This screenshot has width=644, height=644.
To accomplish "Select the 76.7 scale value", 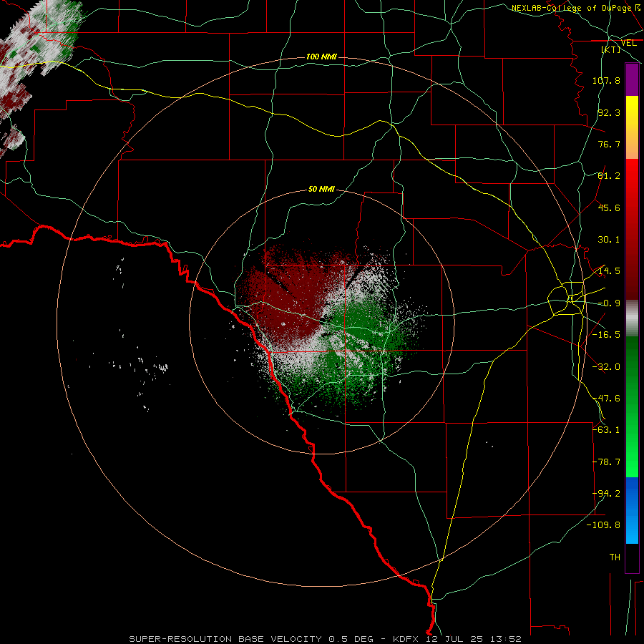I will click(x=609, y=144).
